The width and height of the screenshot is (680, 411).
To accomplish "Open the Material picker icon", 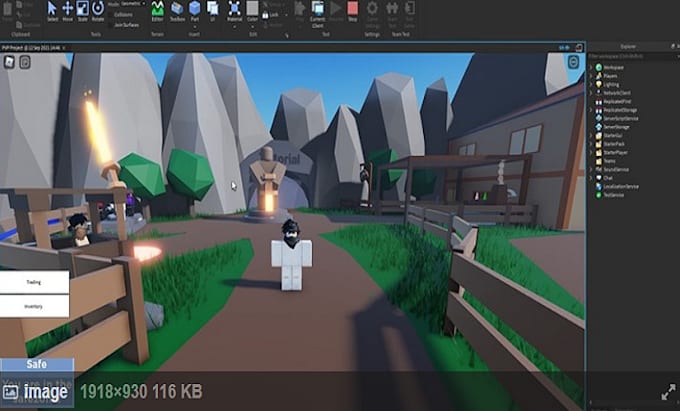I will coord(234,8).
